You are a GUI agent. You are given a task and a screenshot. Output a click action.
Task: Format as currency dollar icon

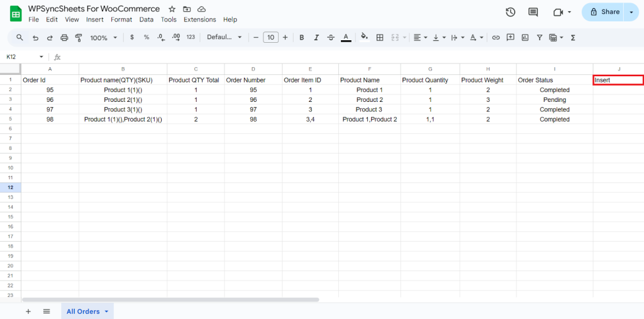[132, 37]
